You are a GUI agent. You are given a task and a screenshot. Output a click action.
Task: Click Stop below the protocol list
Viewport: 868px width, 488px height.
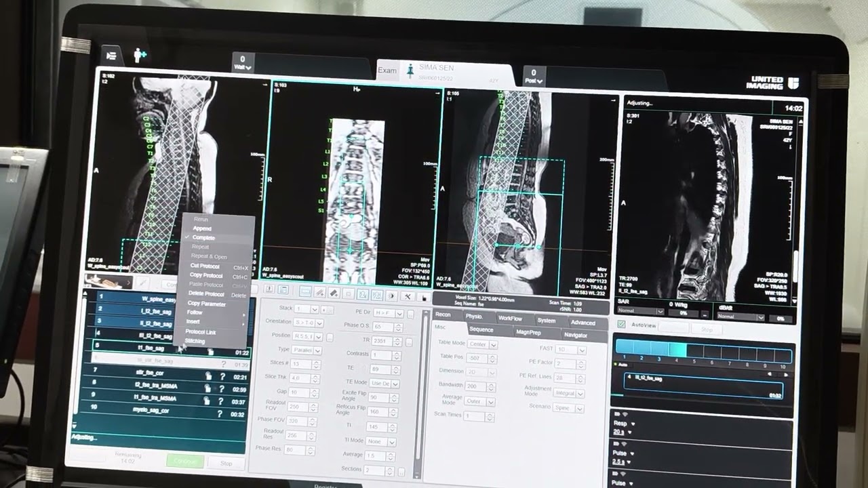tap(226, 464)
